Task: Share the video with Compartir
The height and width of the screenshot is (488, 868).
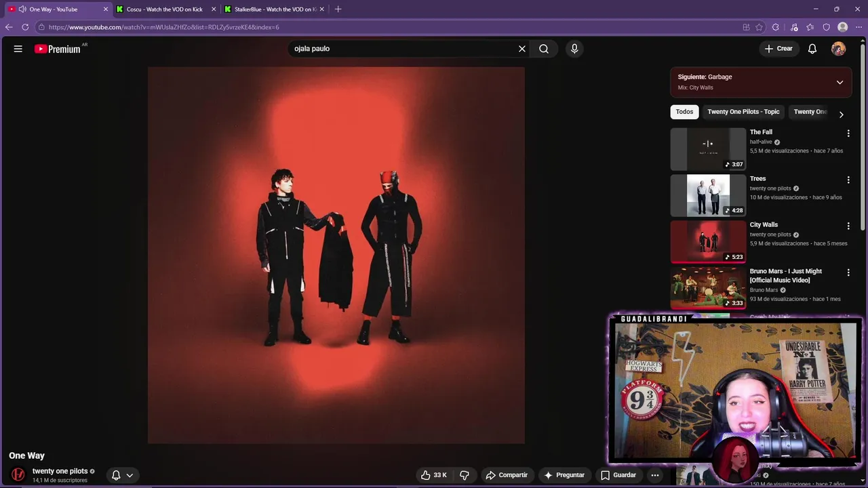Action: click(x=507, y=475)
